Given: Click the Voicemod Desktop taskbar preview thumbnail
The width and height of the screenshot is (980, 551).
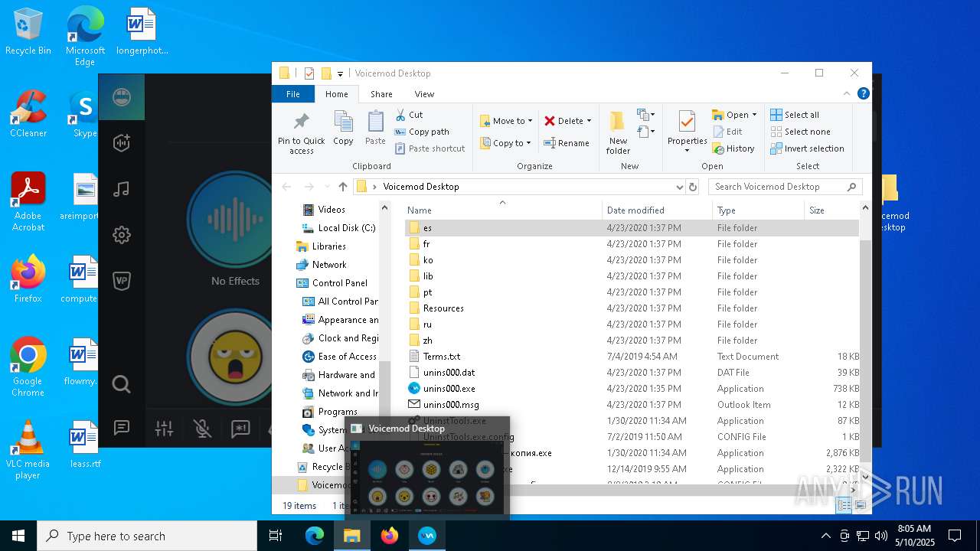Looking at the screenshot, I should (x=427, y=468).
